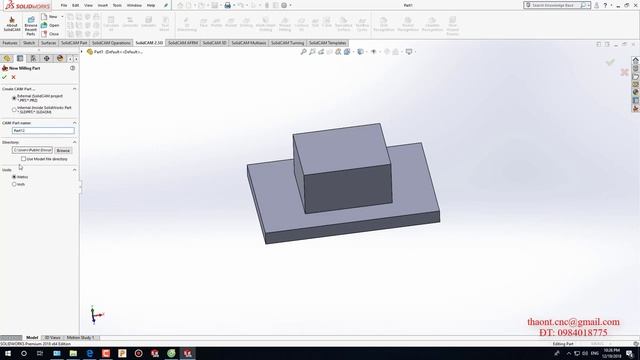Confirm New Milling Part with green checkmark
This screenshot has height=360, width=640.
pyautogui.click(x=4, y=77)
